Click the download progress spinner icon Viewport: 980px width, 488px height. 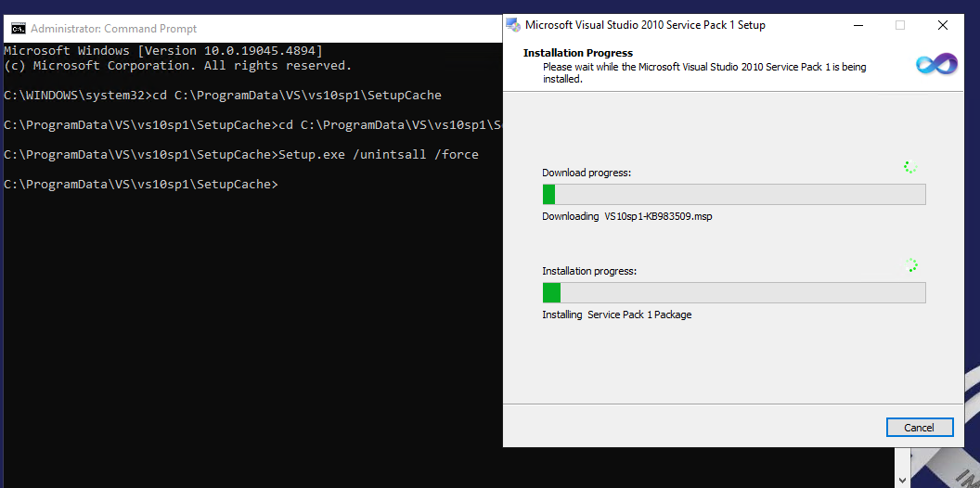(910, 167)
